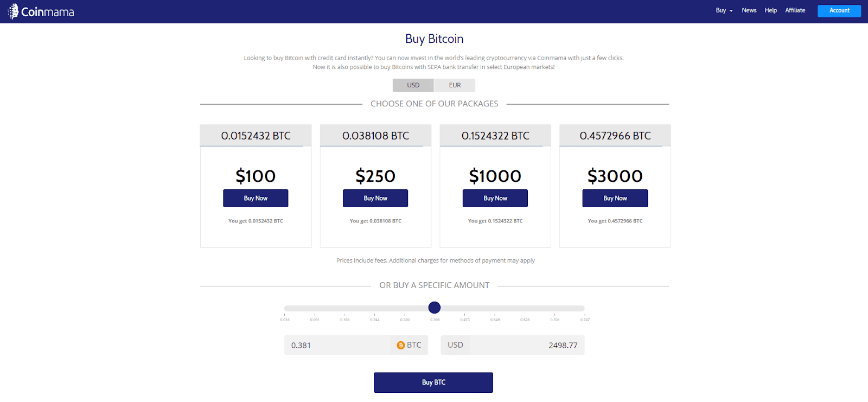The height and width of the screenshot is (402, 868).
Task: Expand the Buy dropdown menu
Action: 724,10
